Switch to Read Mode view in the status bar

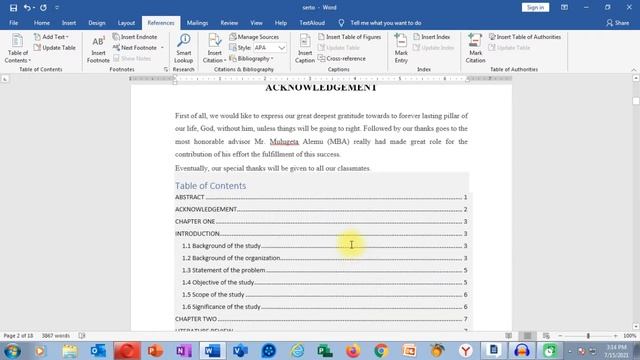coord(509,336)
